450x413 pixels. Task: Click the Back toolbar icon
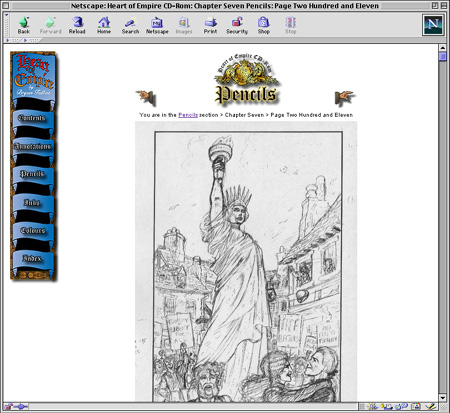coord(24,26)
